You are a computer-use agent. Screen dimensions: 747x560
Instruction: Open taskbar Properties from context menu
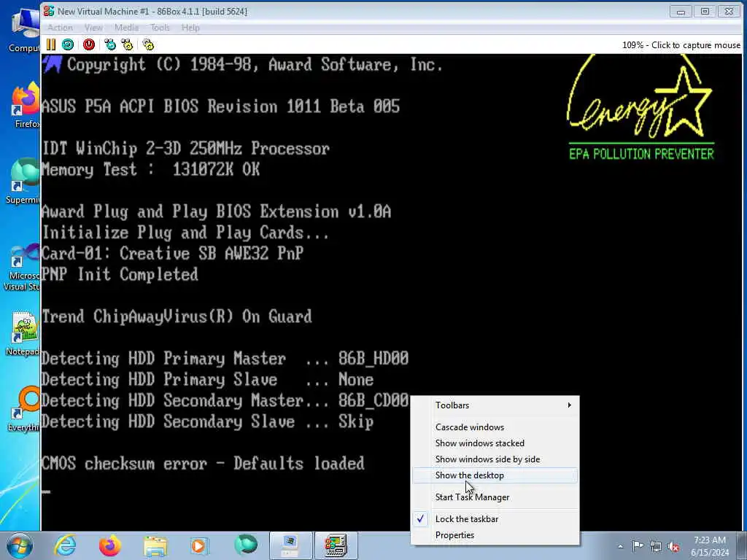pos(495,535)
